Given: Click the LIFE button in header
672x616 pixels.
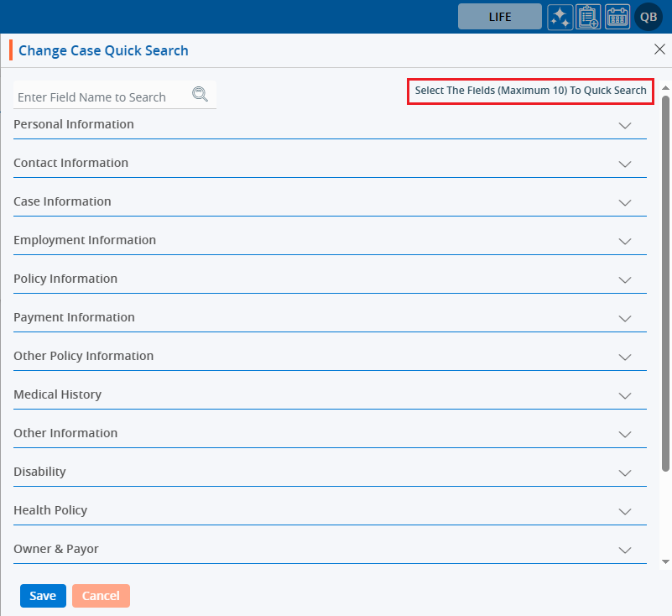Looking at the screenshot, I should click(499, 17).
